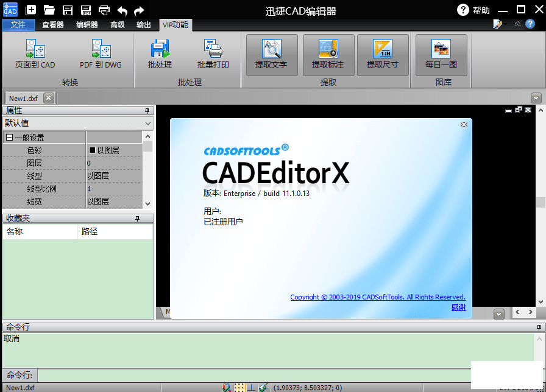
Task: Run the 提取尺寸 tool
Action: click(383, 55)
